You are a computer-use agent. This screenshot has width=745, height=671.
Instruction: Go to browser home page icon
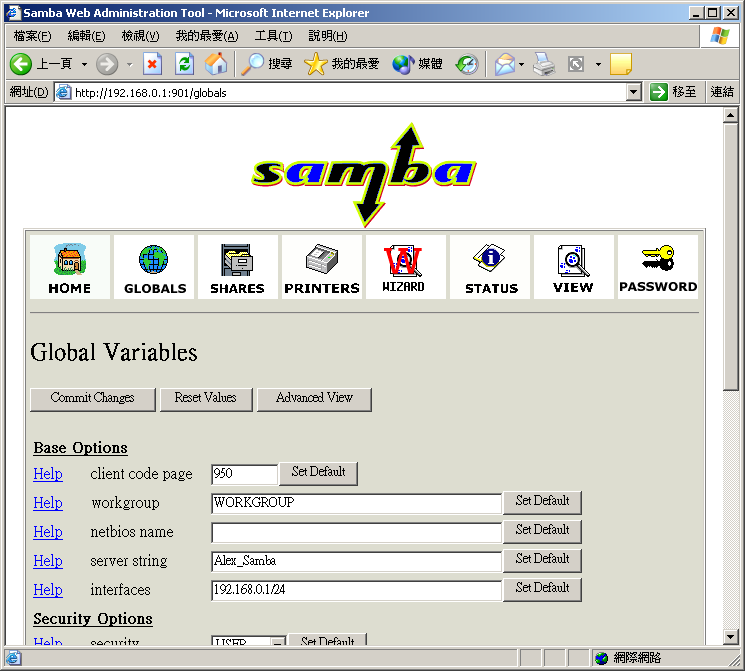pyautogui.click(x=216, y=64)
